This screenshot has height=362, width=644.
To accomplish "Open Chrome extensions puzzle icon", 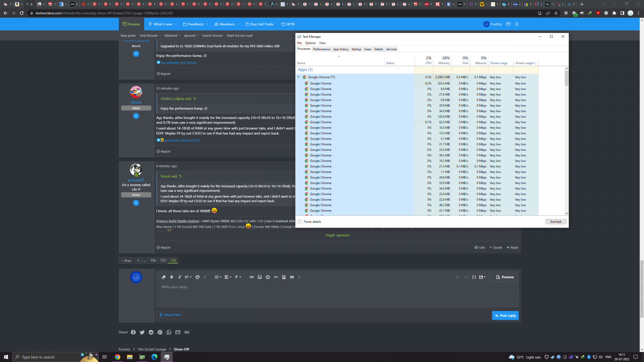I will click(x=614, y=13).
